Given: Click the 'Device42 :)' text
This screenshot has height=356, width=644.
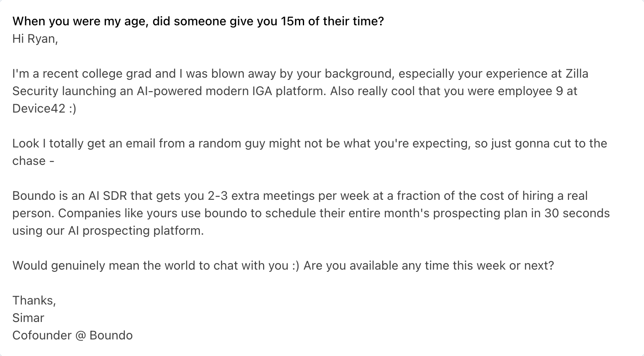Looking at the screenshot, I should click(x=44, y=109).
